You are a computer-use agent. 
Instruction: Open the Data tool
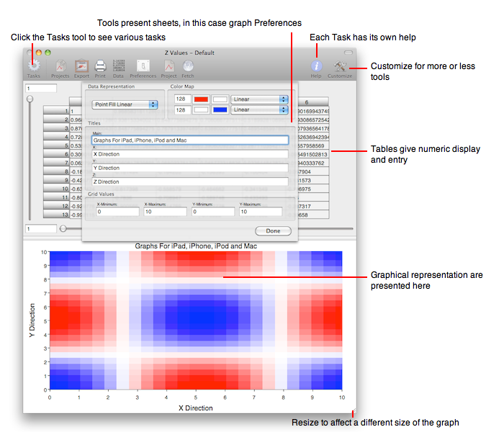coord(118,66)
